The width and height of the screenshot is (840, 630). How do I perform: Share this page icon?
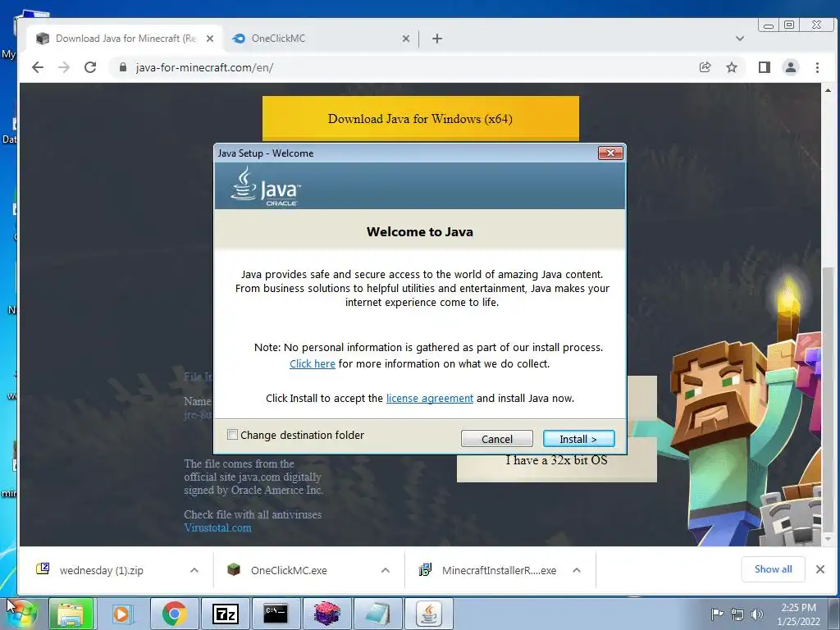point(705,67)
